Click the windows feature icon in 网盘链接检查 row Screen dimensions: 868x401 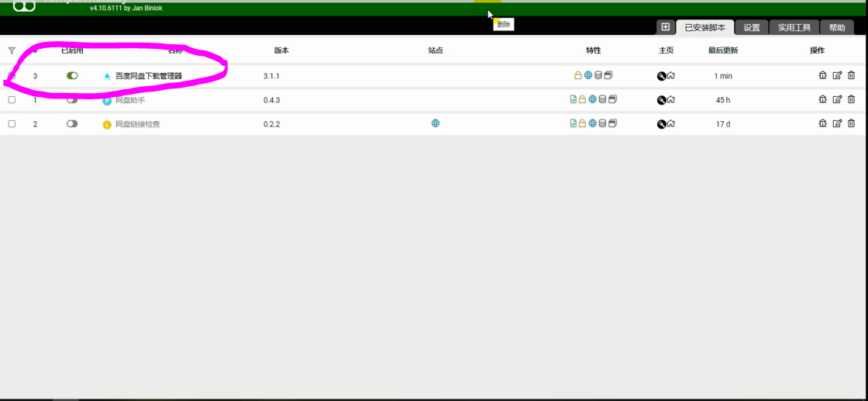612,123
